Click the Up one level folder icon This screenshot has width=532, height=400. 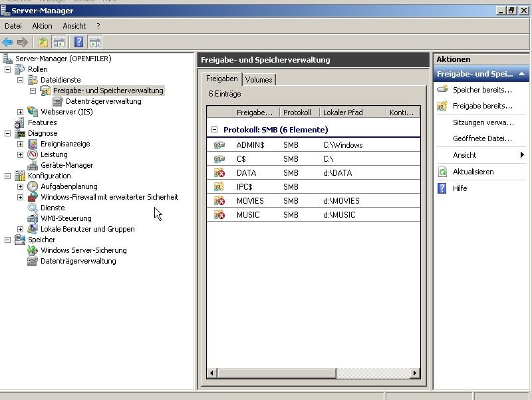click(x=43, y=43)
